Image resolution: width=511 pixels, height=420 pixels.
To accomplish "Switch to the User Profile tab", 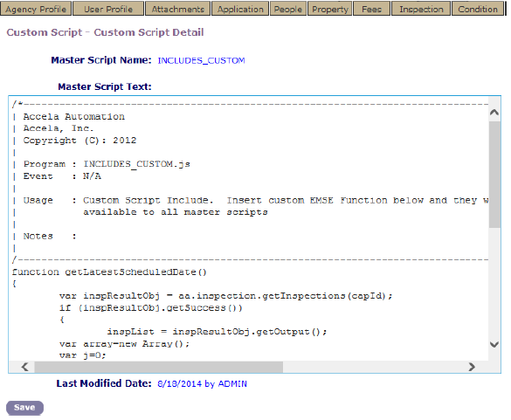I will (108, 9).
